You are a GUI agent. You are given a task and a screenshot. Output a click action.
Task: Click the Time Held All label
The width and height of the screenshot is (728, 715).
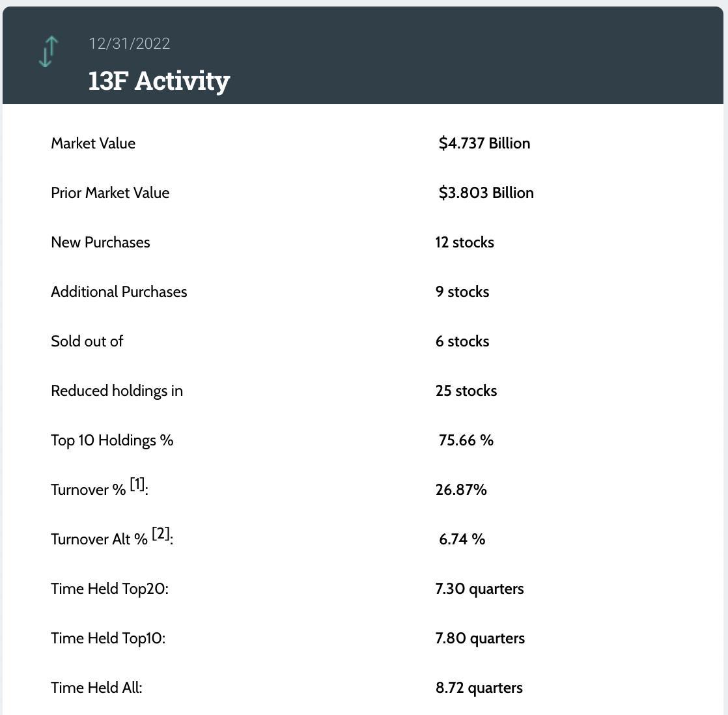tap(96, 688)
